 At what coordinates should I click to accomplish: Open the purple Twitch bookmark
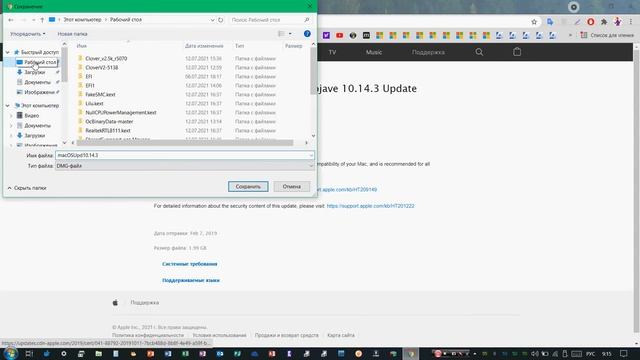point(326,36)
